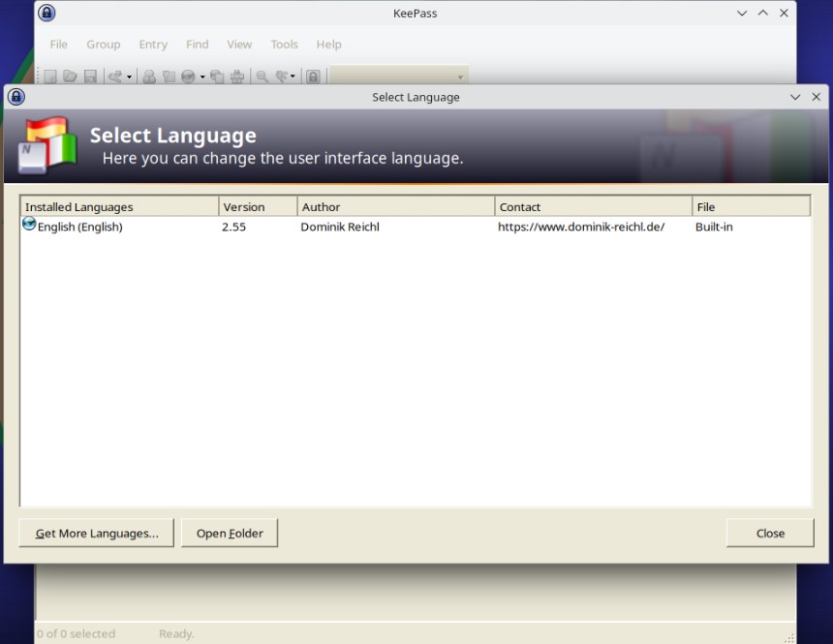Click the Lock Workspace padlock icon
This screenshot has width=833, height=644.
coord(314,77)
